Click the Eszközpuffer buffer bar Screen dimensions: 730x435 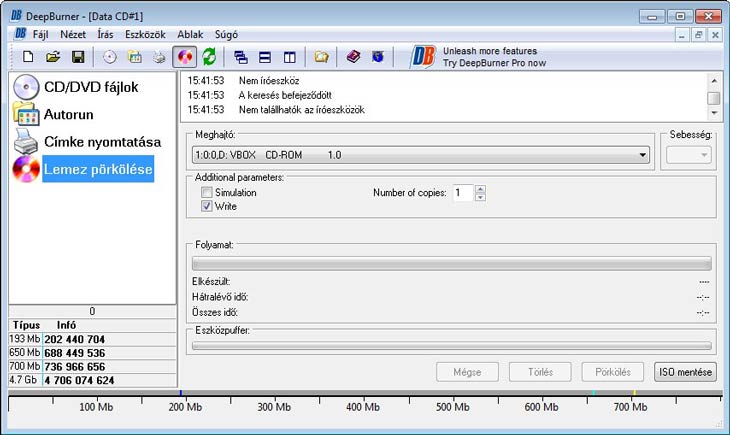(452, 346)
